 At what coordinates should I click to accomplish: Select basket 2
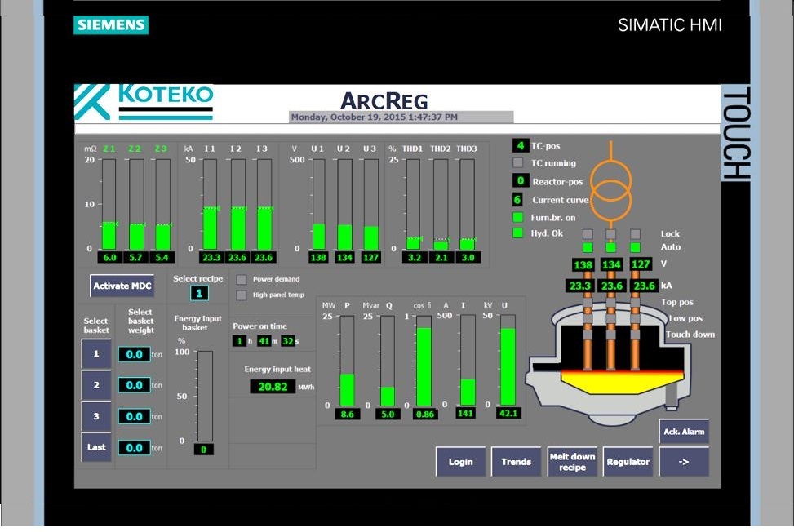[96, 385]
